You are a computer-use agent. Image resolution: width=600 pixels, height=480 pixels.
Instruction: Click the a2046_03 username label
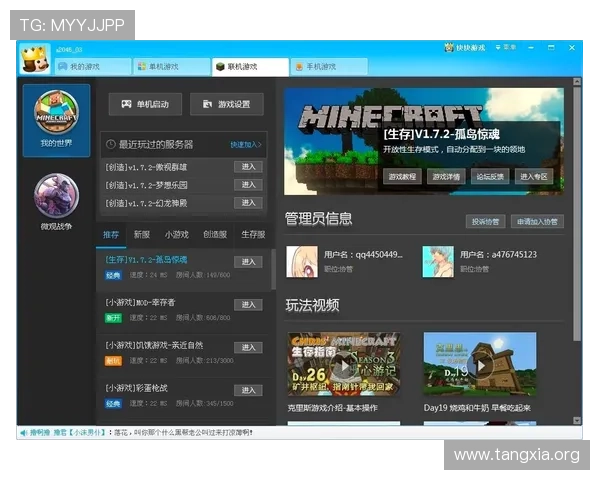(69, 49)
